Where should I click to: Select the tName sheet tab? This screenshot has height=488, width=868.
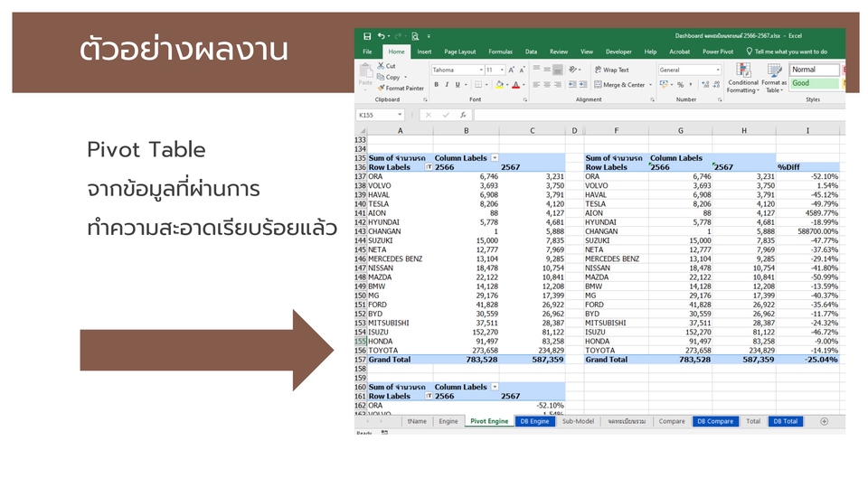pyautogui.click(x=417, y=422)
